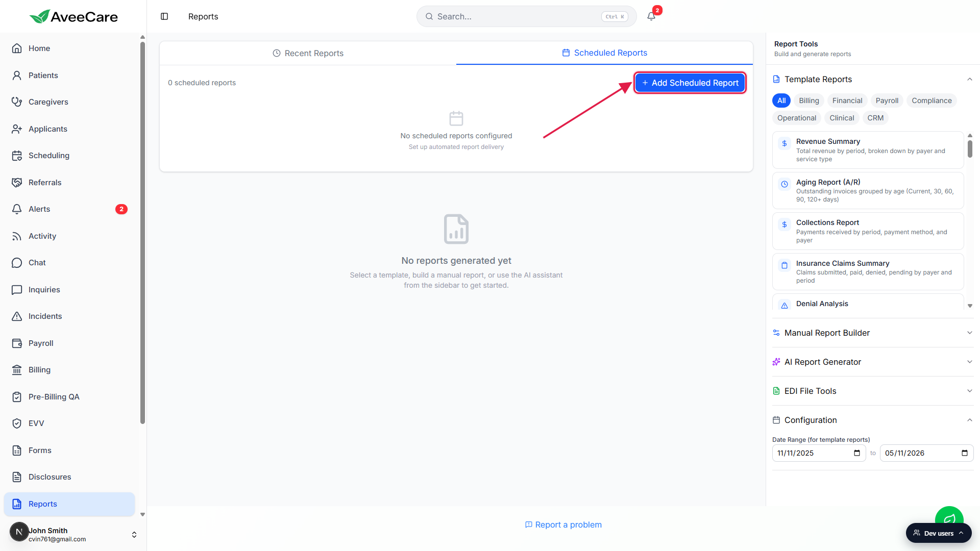980x551 pixels.
Task: Collapse the Configuration section
Action: [x=873, y=420]
